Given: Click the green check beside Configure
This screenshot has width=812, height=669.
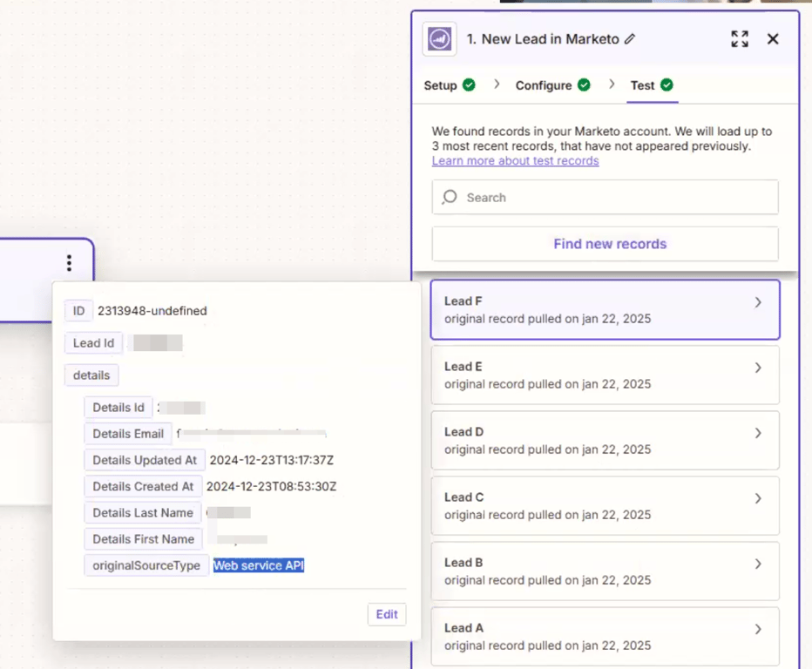Looking at the screenshot, I should coord(584,84).
